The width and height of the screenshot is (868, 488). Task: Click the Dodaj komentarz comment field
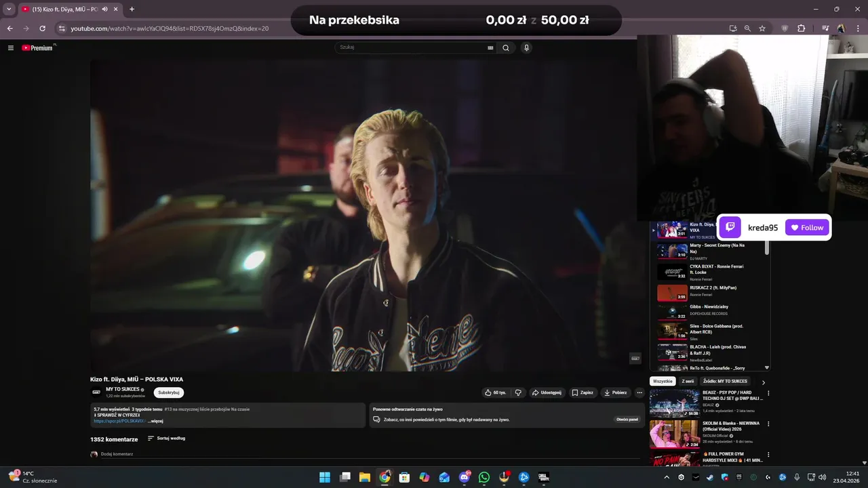[370, 454]
